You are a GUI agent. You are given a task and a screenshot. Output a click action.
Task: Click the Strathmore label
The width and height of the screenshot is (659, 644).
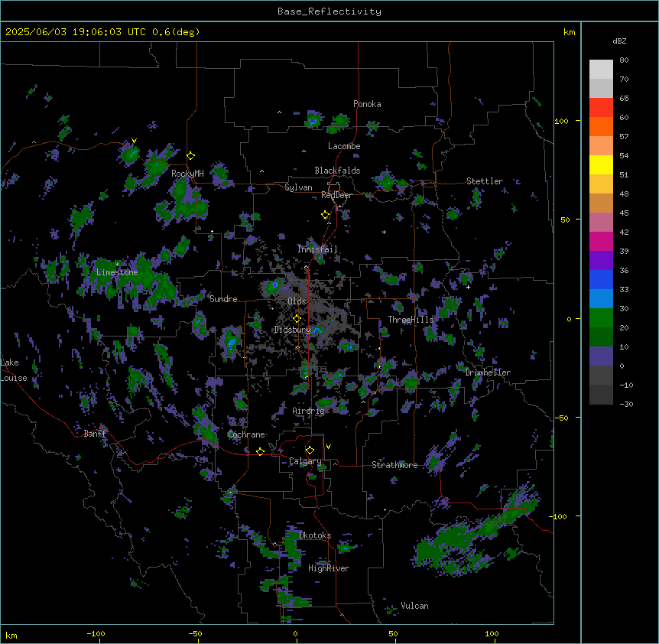[394, 465]
